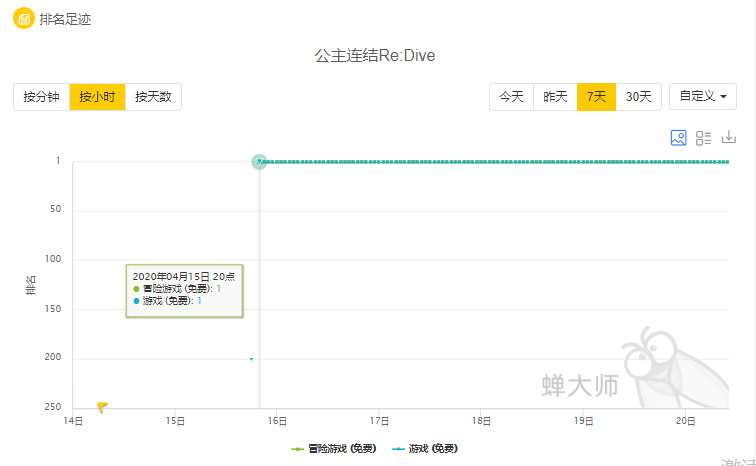The image size is (756, 466).
Task: Toggle 游戏 (免费) legend series
Action: click(x=425, y=449)
